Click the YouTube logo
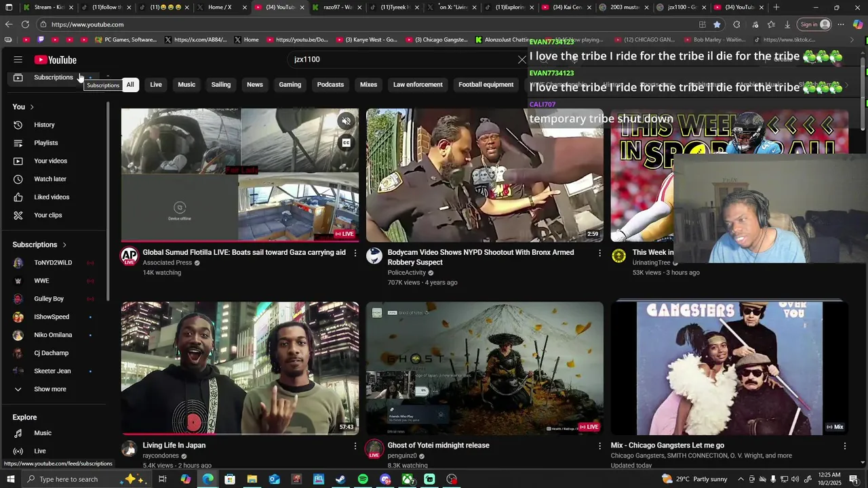The height and width of the screenshot is (488, 868). pos(56,60)
